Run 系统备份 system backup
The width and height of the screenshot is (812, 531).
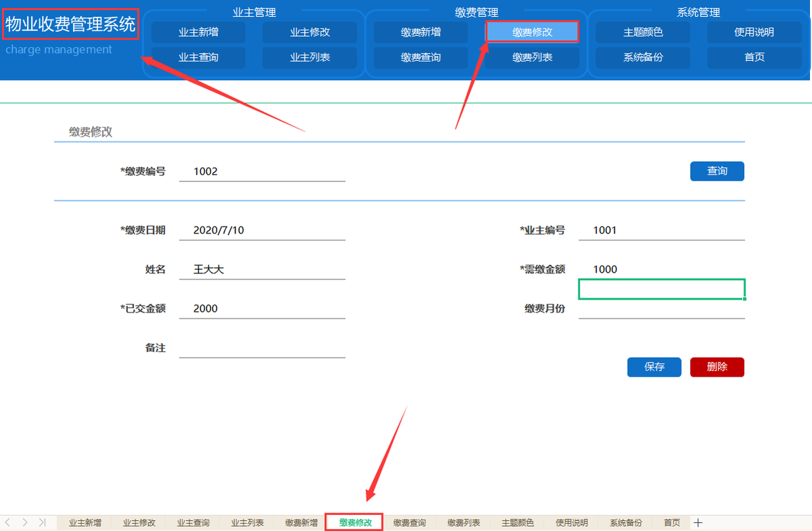click(x=641, y=57)
